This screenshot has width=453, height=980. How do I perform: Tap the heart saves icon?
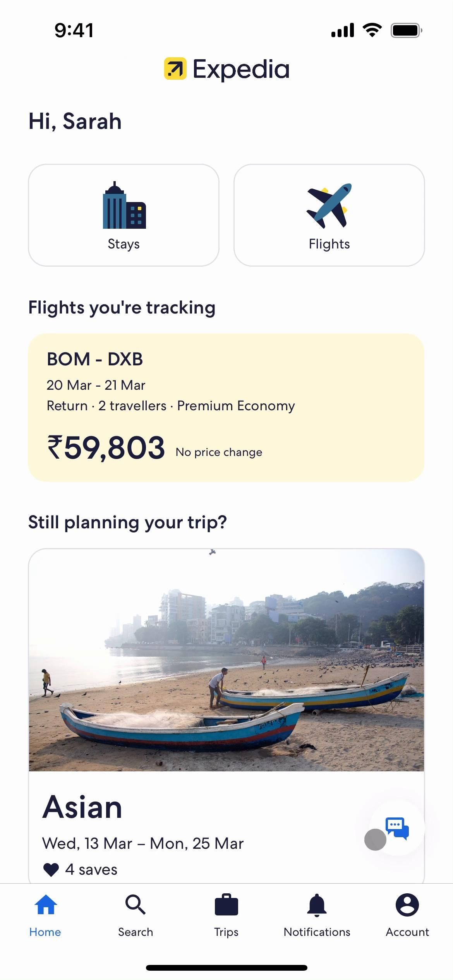51,870
